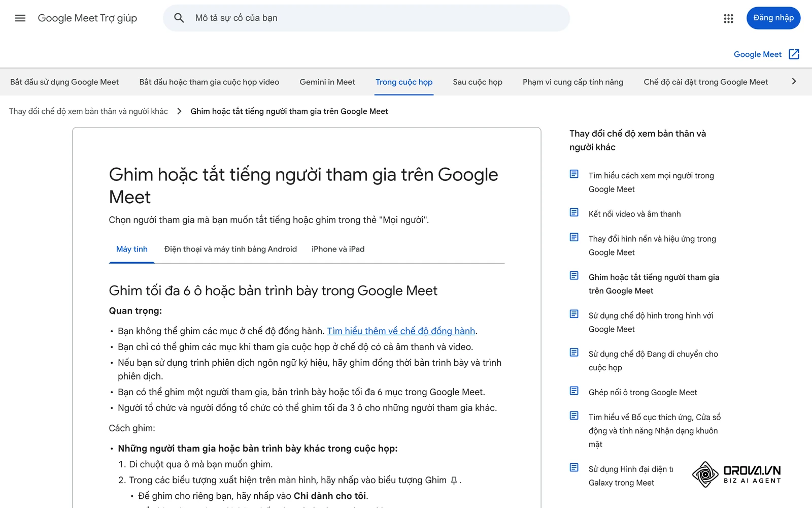Image resolution: width=812 pixels, height=508 pixels.
Task: Click the article icon next to "Sử dụng chế độ hình trong hình"
Action: [574, 314]
